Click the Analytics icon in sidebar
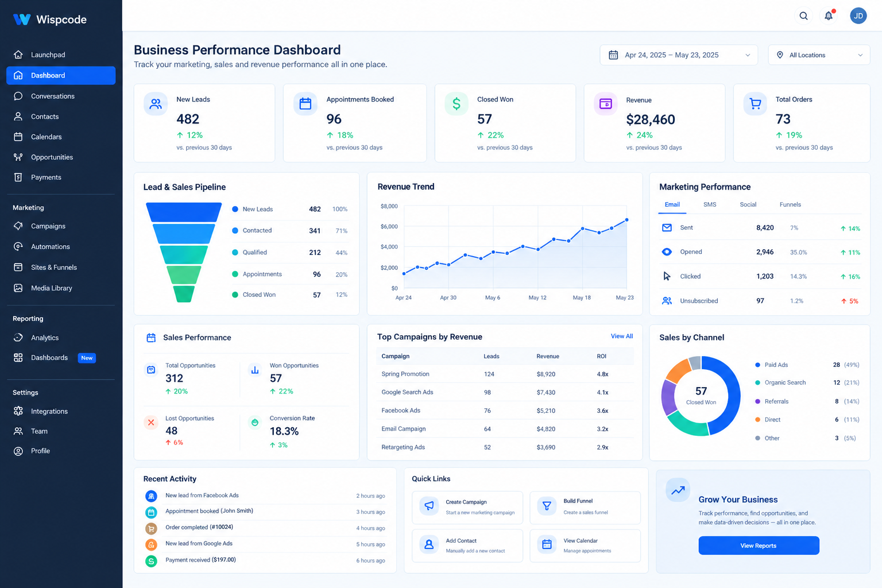 click(18, 338)
